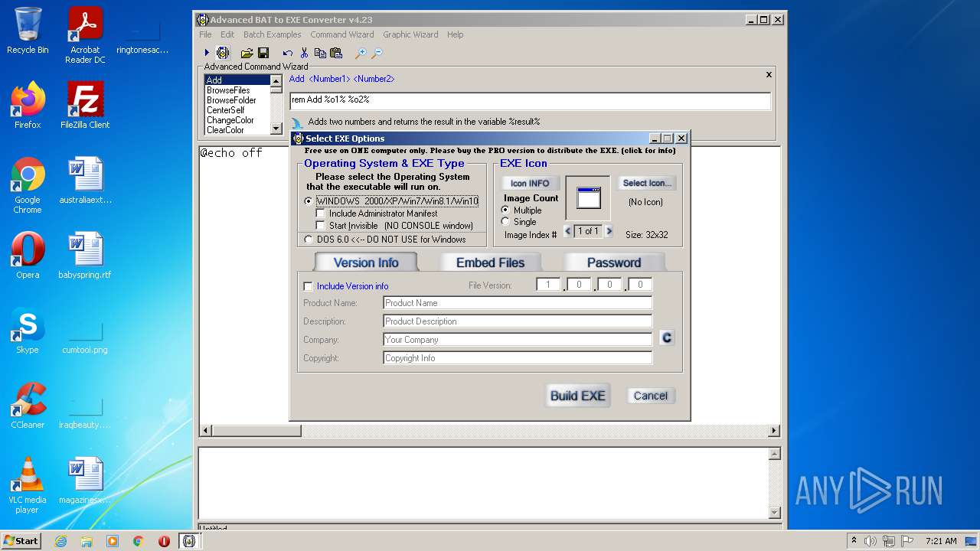This screenshot has width=980, height=551.
Task: Open VLC media player desktop shortcut
Action: coord(28,485)
